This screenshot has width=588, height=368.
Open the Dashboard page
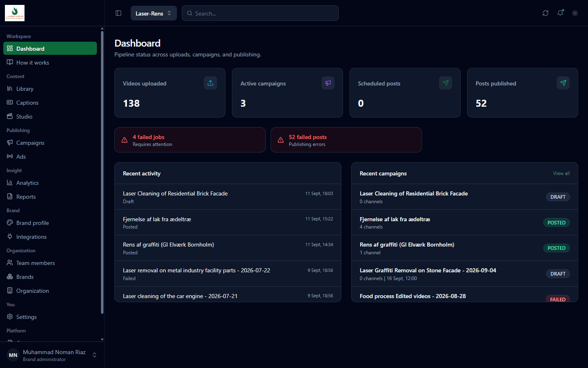pos(50,48)
